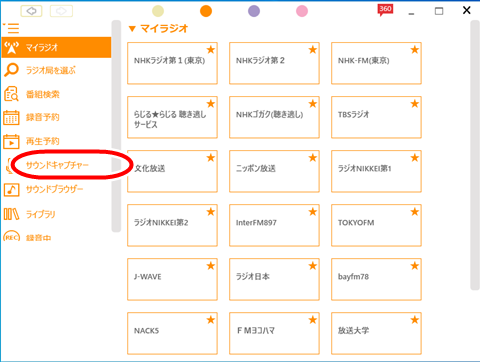
Task: Select らじる★らじる 聴き逃しサービス card
Action: coord(172,117)
